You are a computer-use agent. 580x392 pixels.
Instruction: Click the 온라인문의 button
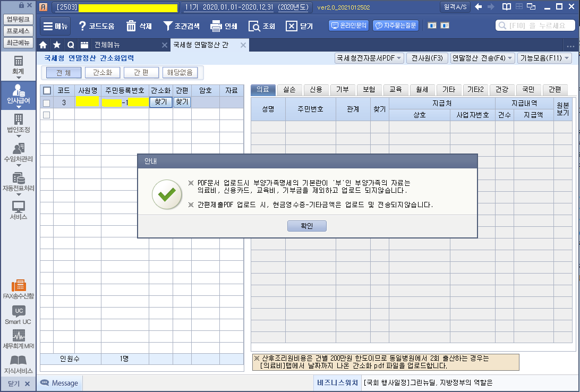click(x=348, y=25)
